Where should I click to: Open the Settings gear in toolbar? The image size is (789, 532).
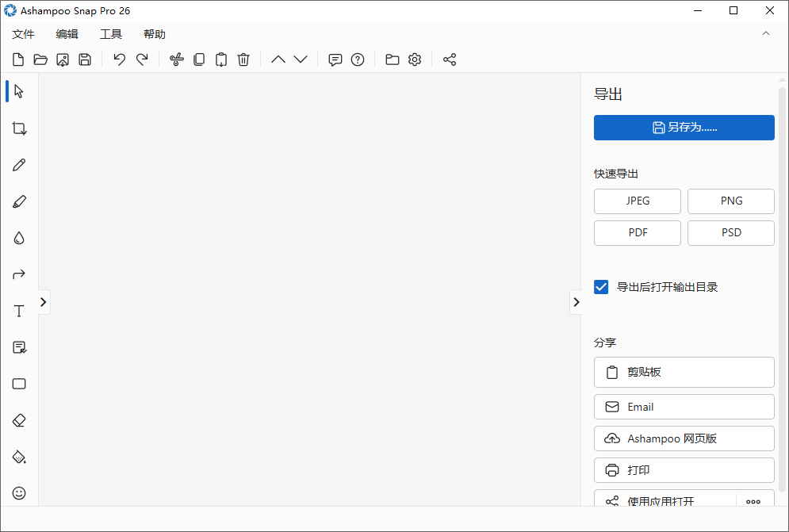[x=415, y=59]
